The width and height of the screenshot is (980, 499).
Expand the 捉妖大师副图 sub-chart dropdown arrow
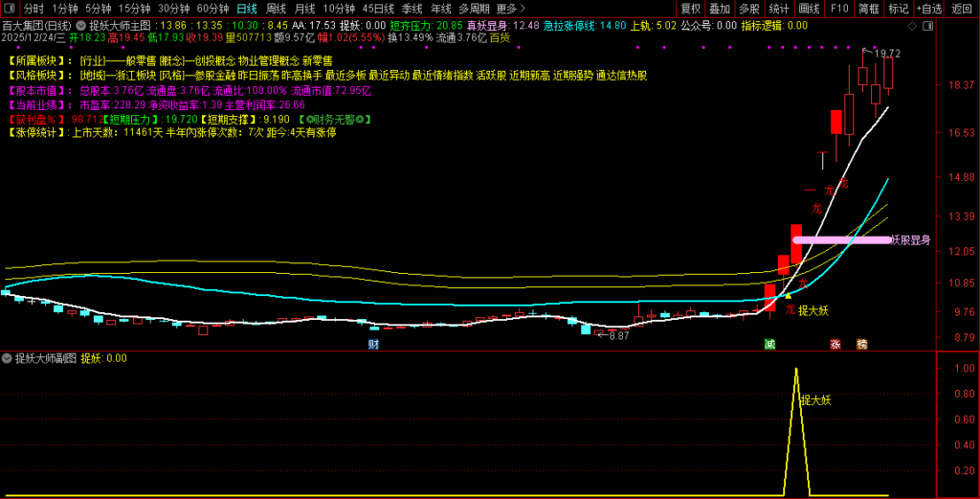coord(7,358)
